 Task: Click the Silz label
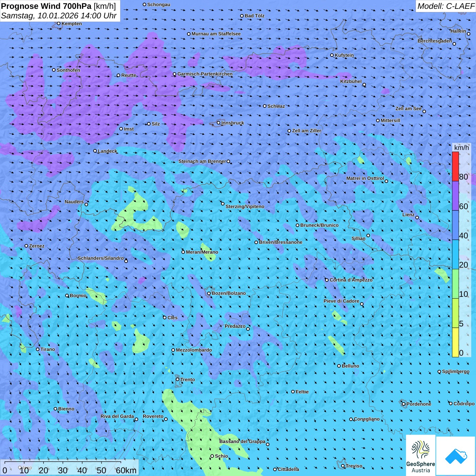pyautogui.click(x=155, y=124)
